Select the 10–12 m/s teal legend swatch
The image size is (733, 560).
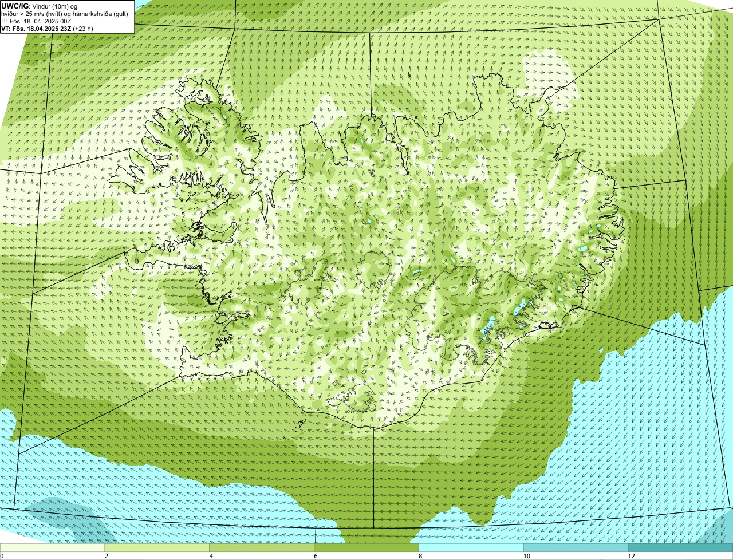(x=577, y=548)
